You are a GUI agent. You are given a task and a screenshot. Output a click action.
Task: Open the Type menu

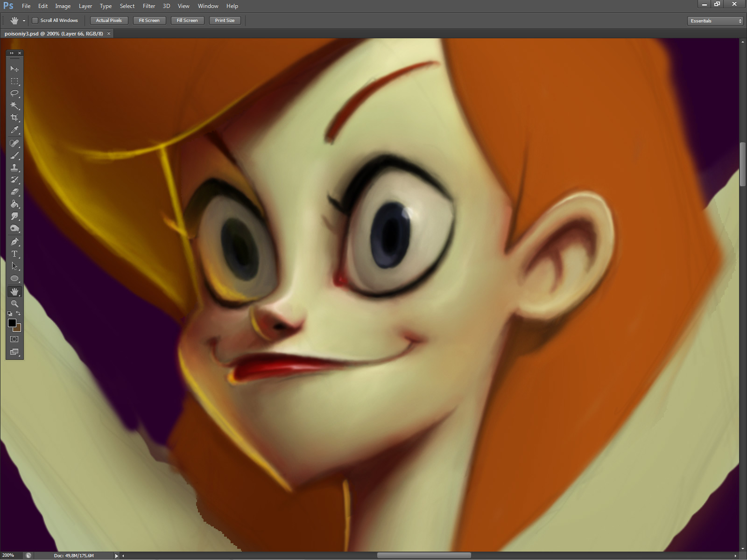point(106,6)
